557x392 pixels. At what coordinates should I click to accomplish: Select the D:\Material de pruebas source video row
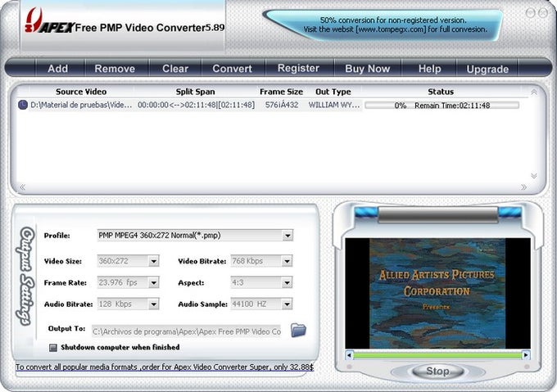pyautogui.click(x=81, y=105)
